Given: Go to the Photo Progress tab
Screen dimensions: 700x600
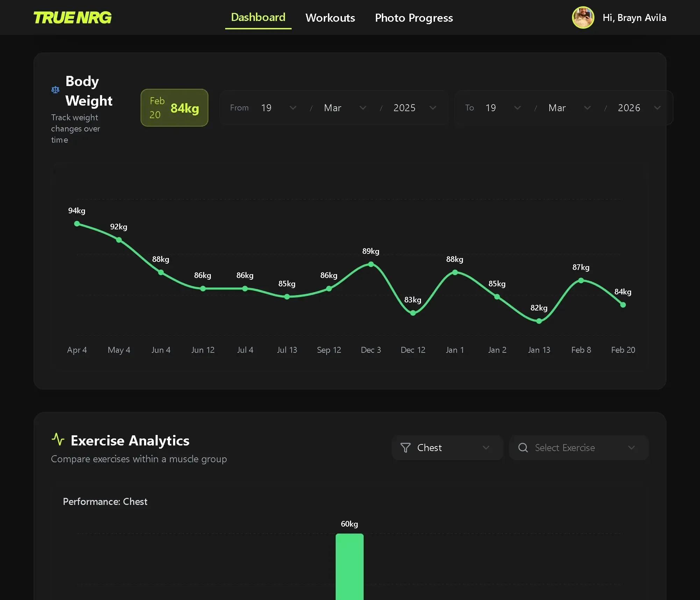Looking at the screenshot, I should pyautogui.click(x=414, y=17).
